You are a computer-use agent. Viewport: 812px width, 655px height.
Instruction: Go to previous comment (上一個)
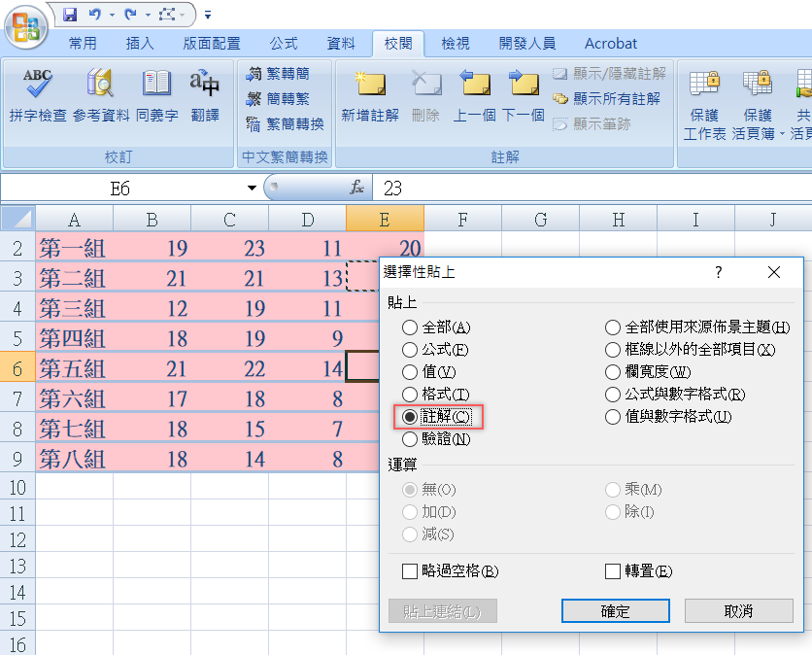474,96
